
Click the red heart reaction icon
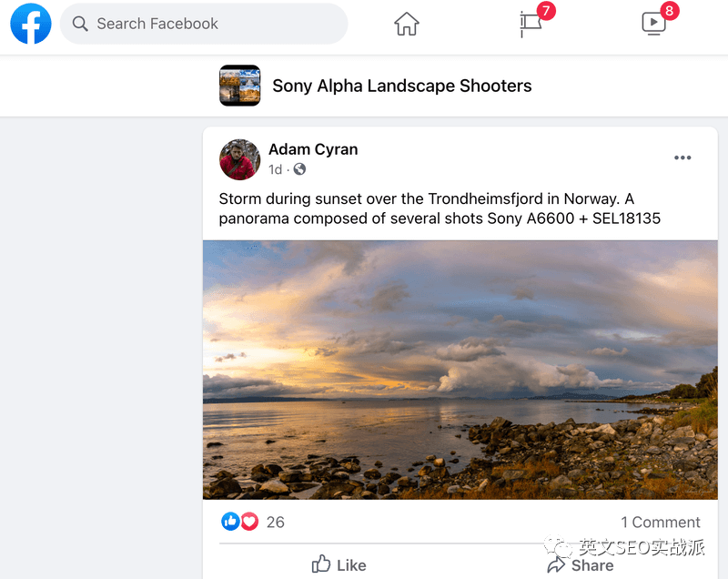pos(249,522)
